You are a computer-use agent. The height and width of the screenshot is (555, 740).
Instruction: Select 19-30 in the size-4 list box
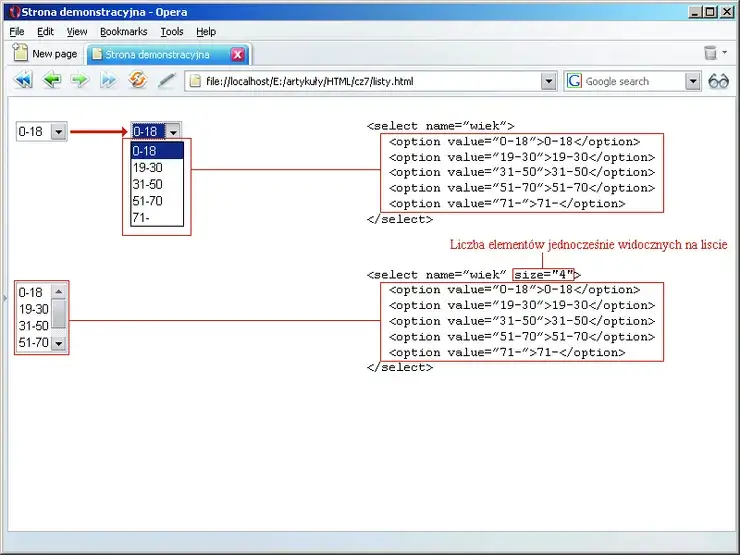[34, 309]
